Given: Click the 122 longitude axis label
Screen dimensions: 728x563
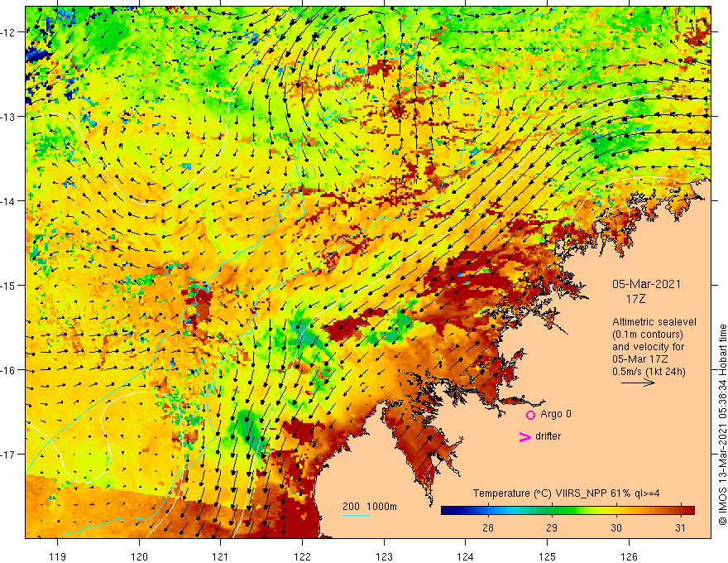Looking at the screenshot, I should pos(302,556).
